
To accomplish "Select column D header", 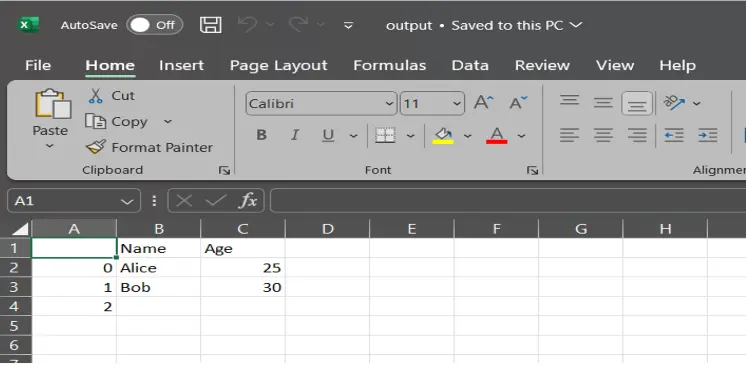I will 327,229.
